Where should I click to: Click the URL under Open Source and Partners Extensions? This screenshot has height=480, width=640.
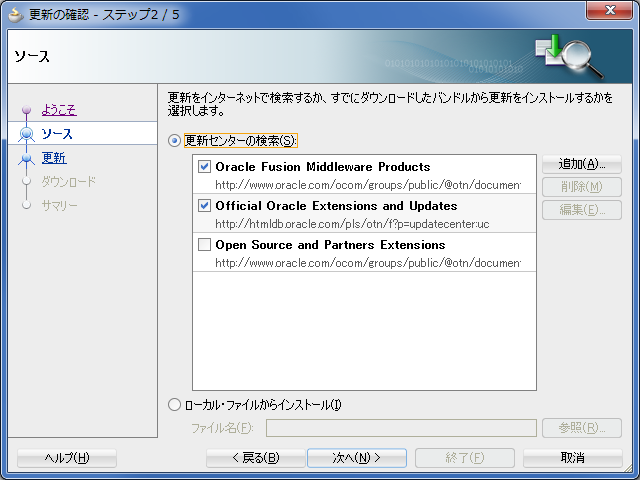[x=368, y=263]
